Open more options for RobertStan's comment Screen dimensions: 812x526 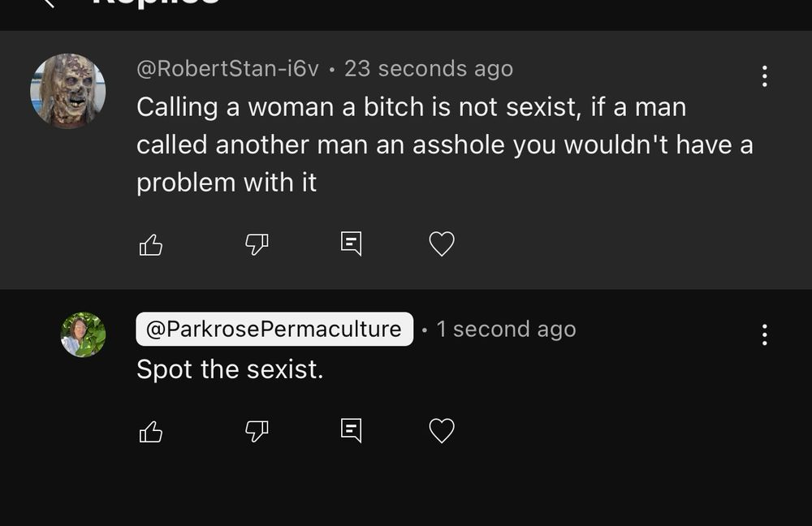tap(764, 76)
